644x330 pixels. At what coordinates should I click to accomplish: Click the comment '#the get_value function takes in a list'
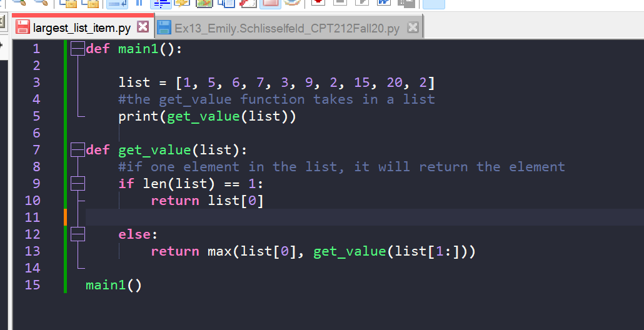[276, 99]
